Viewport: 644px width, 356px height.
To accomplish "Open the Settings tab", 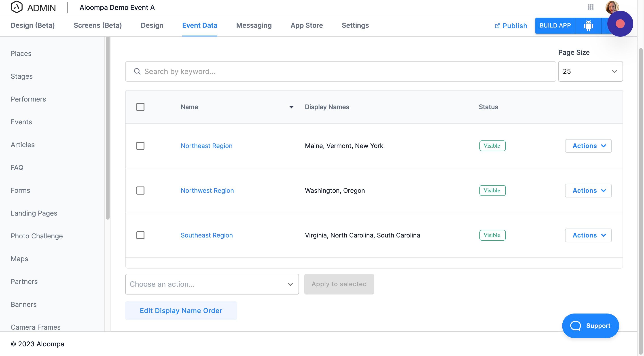I will [x=355, y=25].
